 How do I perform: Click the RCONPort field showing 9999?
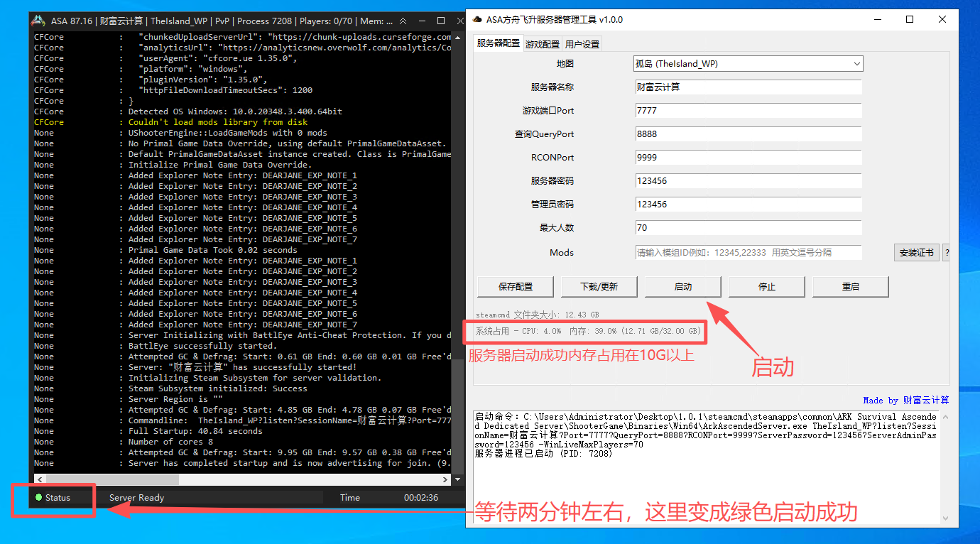pyautogui.click(x=748, y=158)
